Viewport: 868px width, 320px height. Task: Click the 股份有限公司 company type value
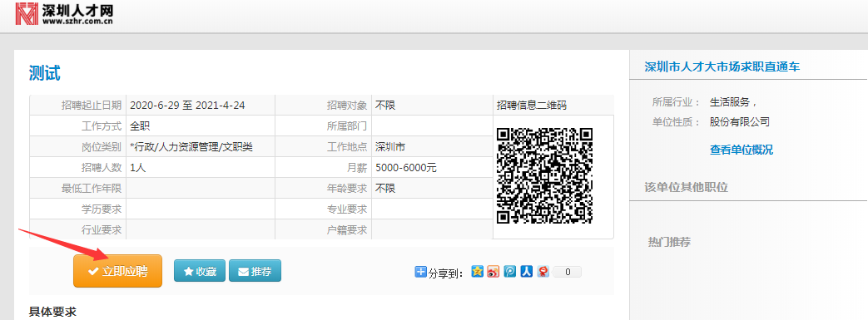pos(740,122)
